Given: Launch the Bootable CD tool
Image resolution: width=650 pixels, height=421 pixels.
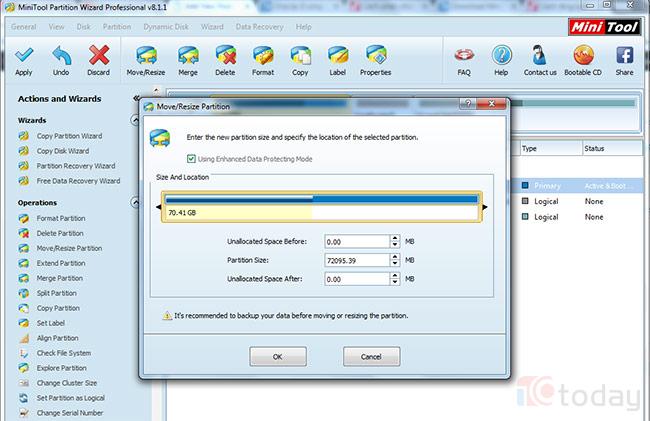Looking at the screenshot, I should 583,61.
